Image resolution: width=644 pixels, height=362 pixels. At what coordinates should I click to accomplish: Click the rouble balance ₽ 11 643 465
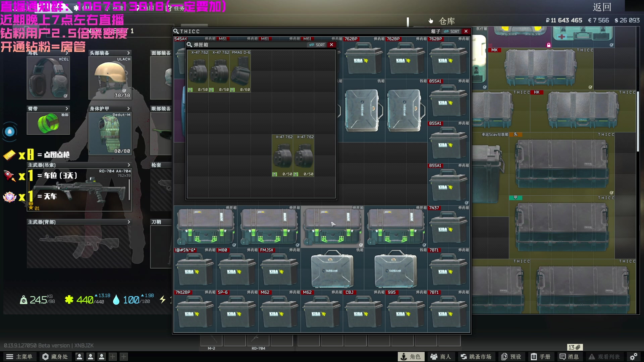click(x=564, y=20)
